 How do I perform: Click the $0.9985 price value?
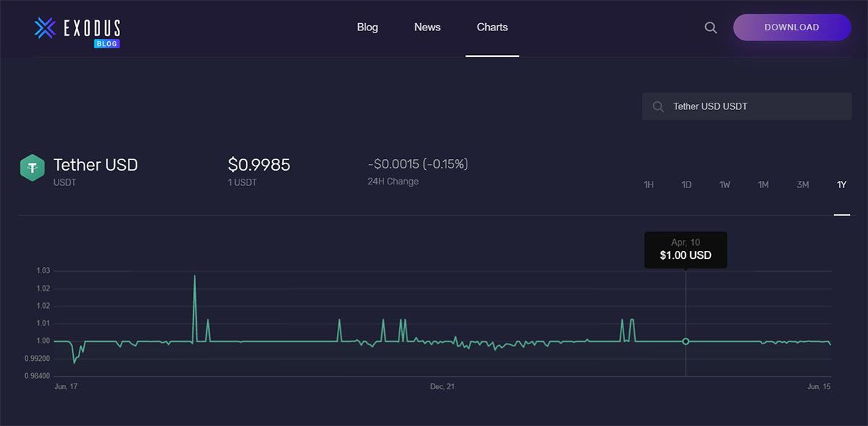point(259,165)
